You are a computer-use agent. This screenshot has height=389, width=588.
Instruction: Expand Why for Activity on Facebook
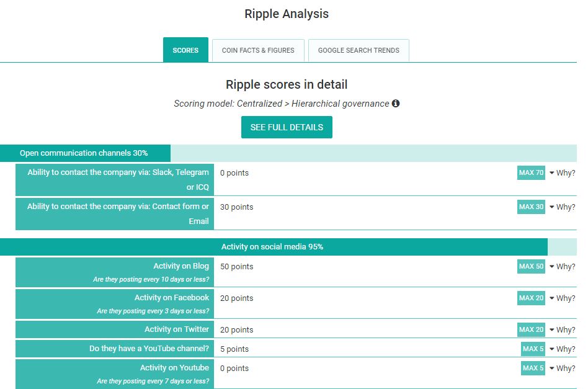[x=562, y=298]
